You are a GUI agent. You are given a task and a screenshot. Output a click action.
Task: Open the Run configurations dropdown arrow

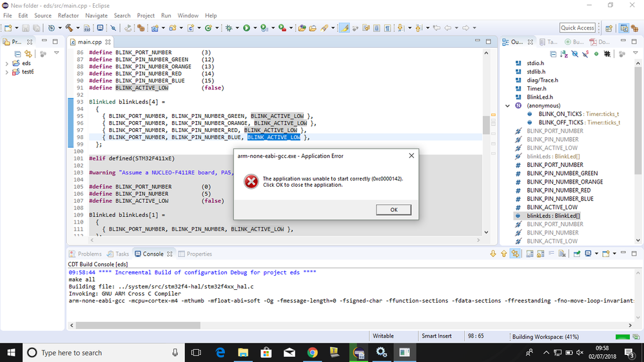point(255,28)
